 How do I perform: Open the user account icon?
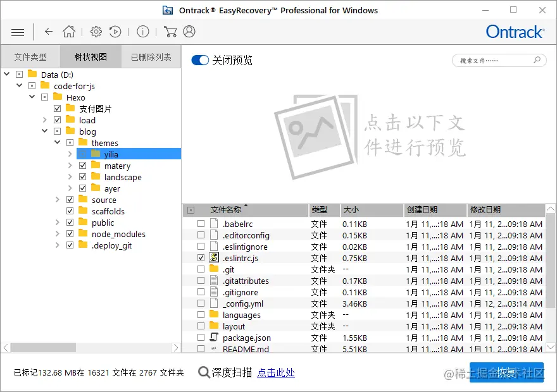click(189, 32)
